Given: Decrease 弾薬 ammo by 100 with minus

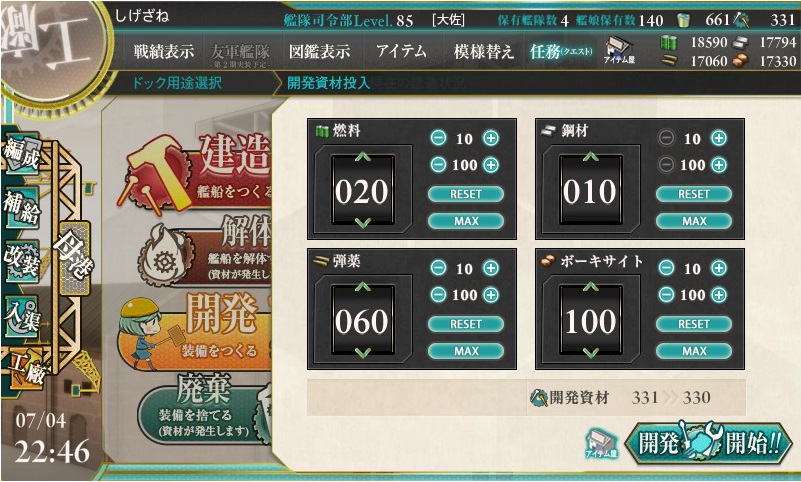Looking at the screenshot, I should coord(438,295).
